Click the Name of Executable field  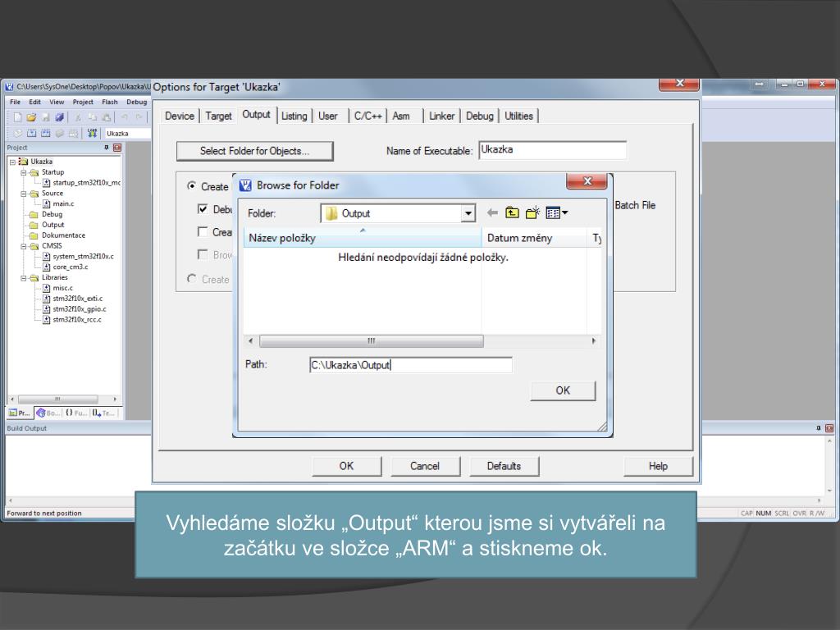(552, 150)
